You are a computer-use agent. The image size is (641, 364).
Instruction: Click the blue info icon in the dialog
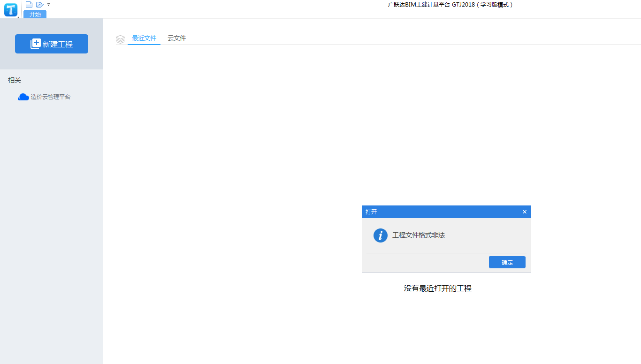[x=381, y=235]
